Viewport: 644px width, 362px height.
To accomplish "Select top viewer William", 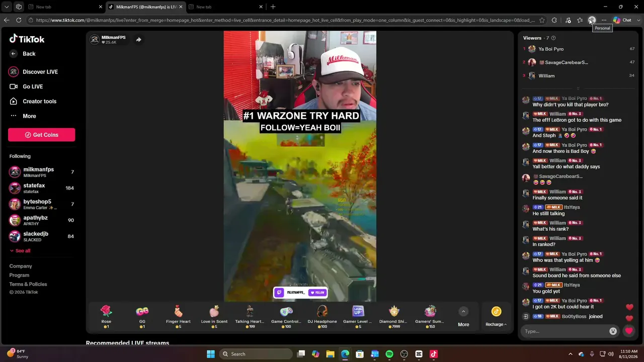I will (579, 76).
